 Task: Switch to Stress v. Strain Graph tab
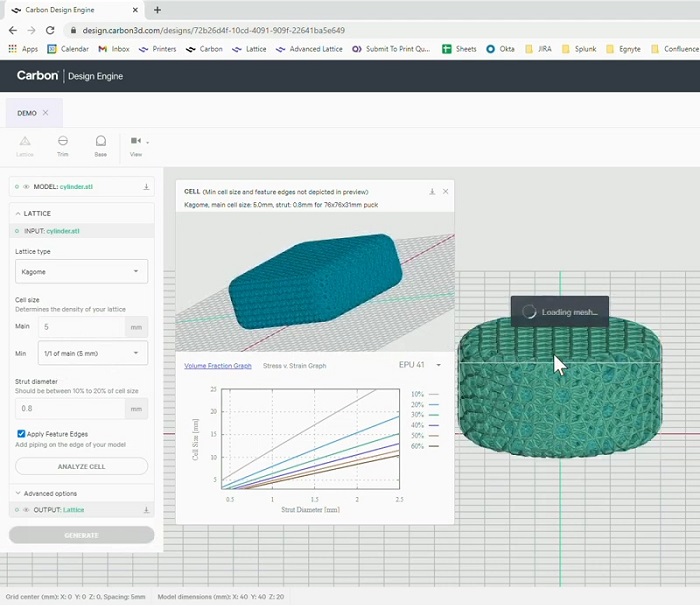[x=294, y=366]
